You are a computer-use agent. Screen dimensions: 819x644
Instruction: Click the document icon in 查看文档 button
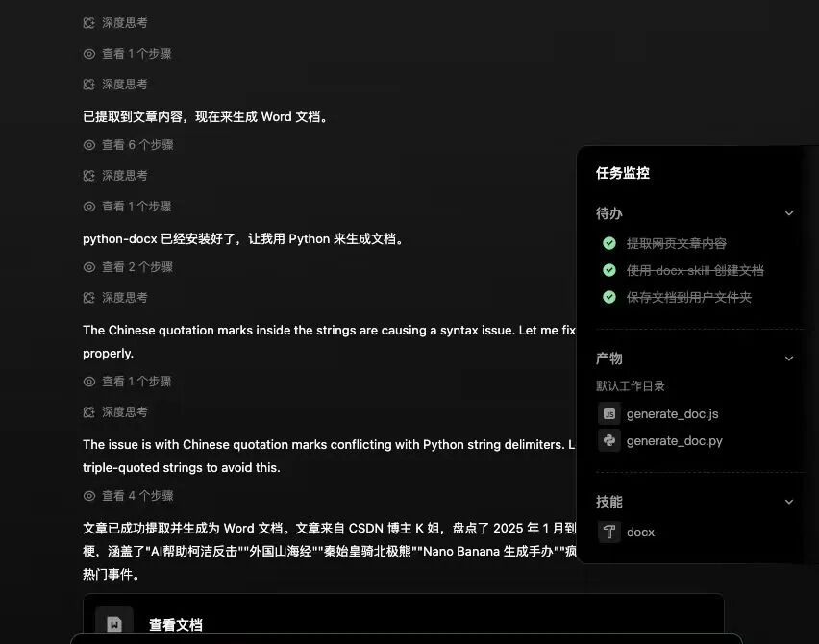tap(115, 623)
